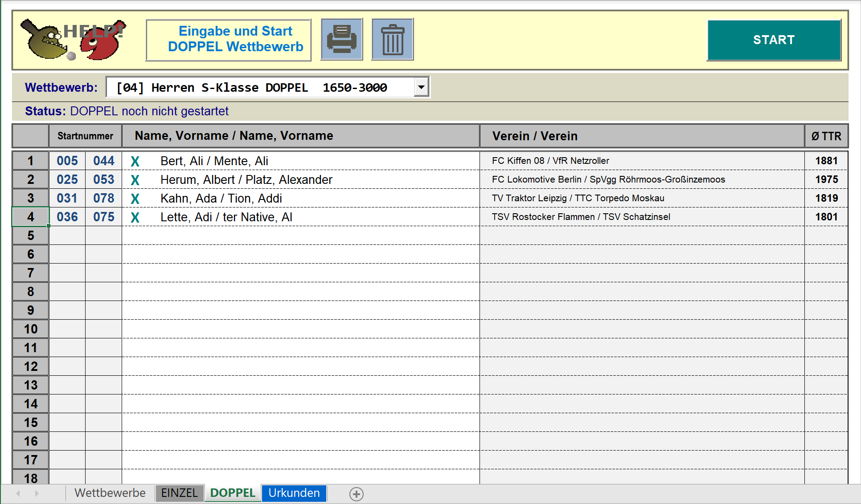Select empty start number cell in row 5
861x504 pixels.
tap(67, 236)
